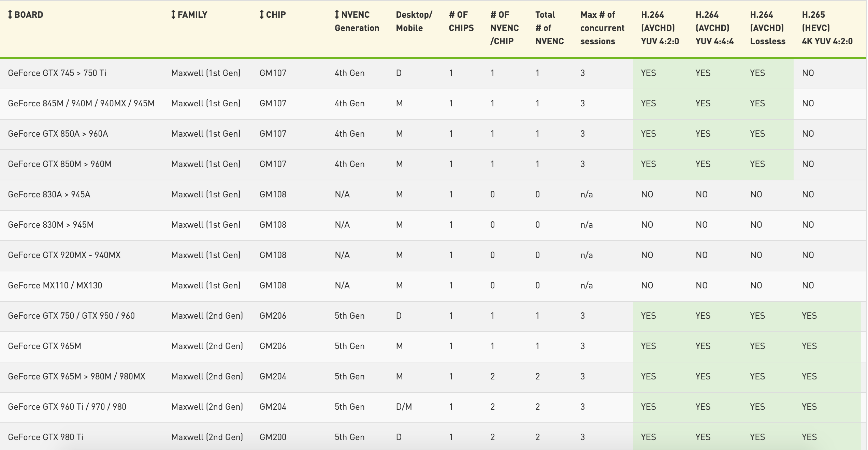
Task: Select the GeForce GTX 745 > 750 Ti row
Action: click(x=57, y=73)
